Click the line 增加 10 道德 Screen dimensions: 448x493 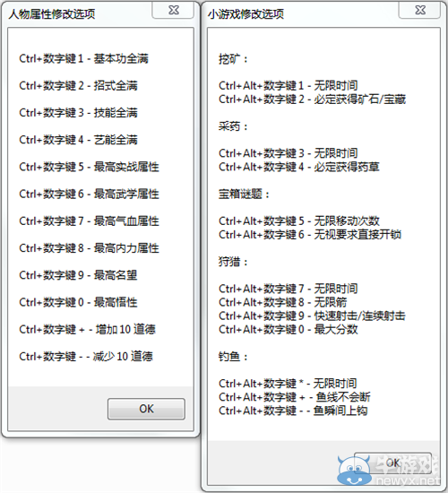click(x=88, y=329)
